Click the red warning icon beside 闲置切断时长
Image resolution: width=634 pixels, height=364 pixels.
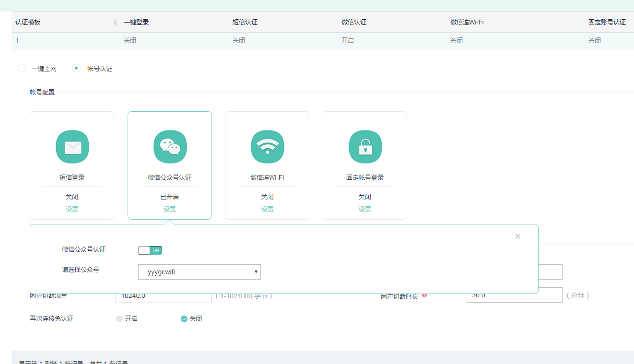pos(424,296)
